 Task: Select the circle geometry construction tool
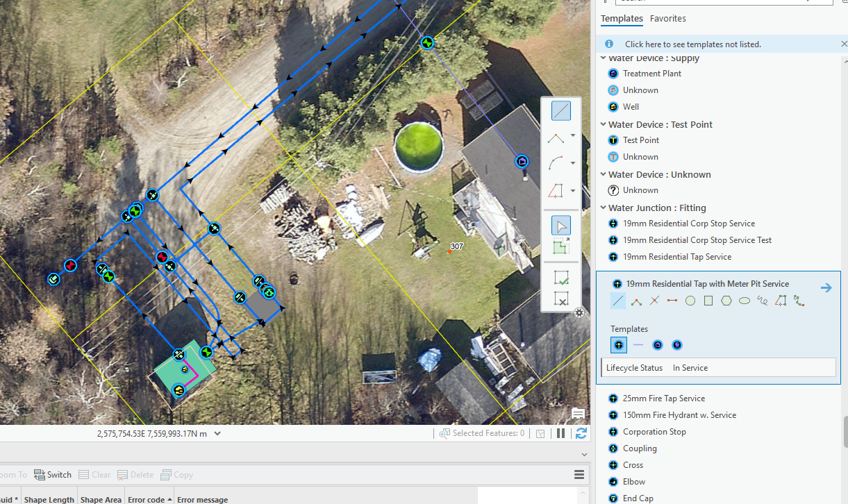pyautogui.click(x=690, y=300)
